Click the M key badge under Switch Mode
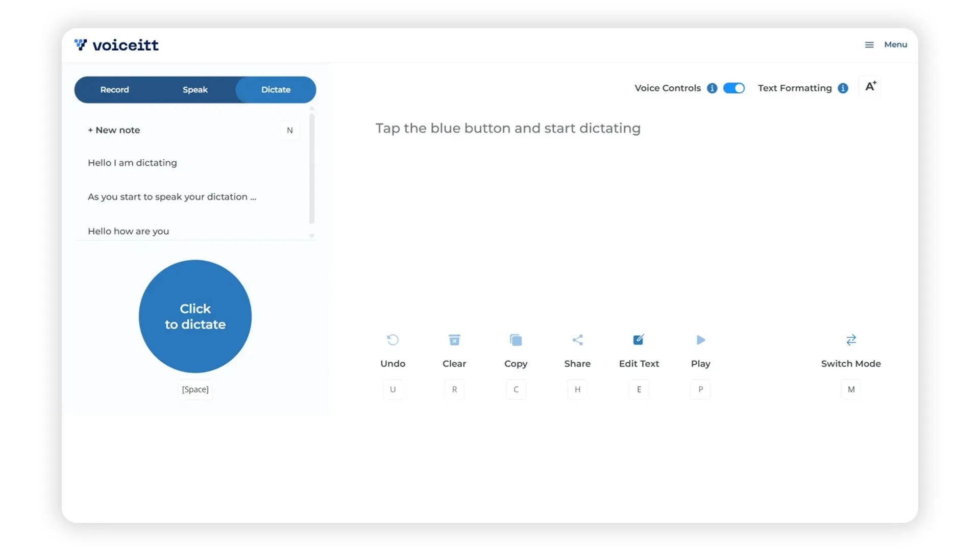980x551 pixels. tap(851, 389)
